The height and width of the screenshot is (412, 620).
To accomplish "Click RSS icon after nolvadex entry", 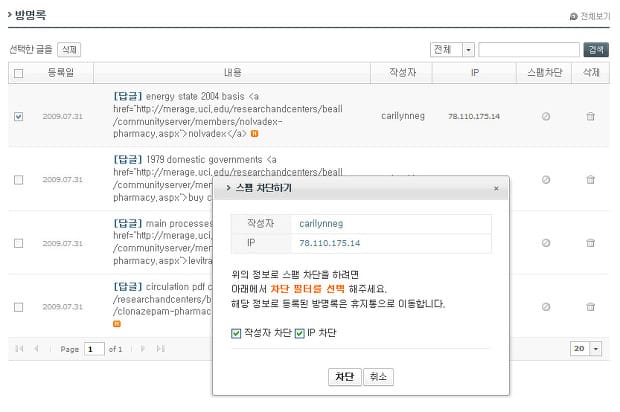I will 255,133.
